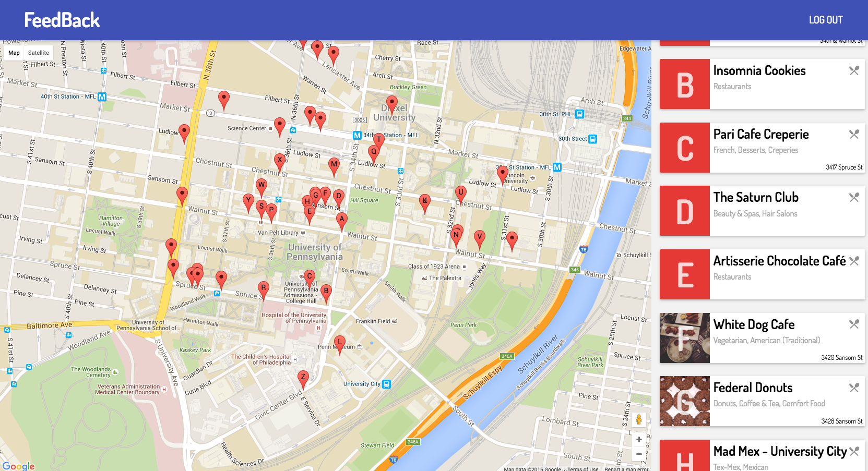Zoom in the map with plus button
The height and width of the screenshot is (471, 868).
(x=639, y=439)
